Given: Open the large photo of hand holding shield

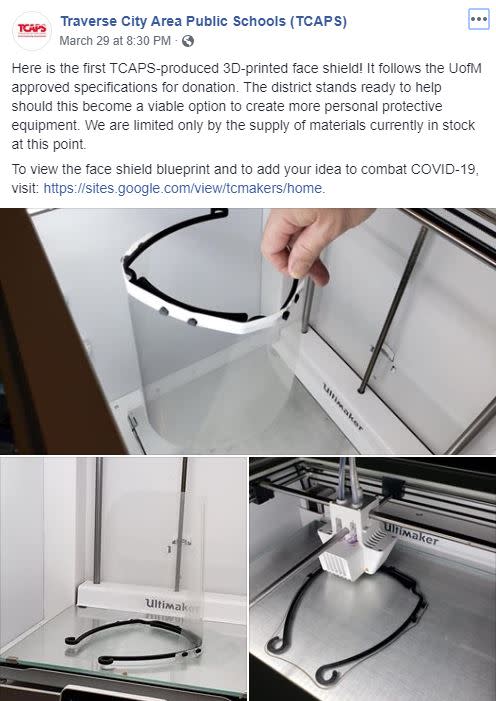Looking at the screenshot, I should coord(248,331).
